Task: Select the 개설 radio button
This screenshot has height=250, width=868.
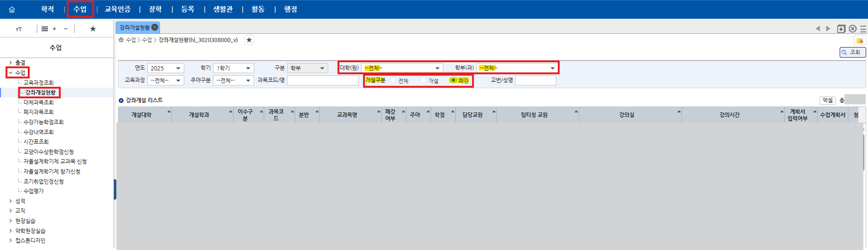Action: 423,80
